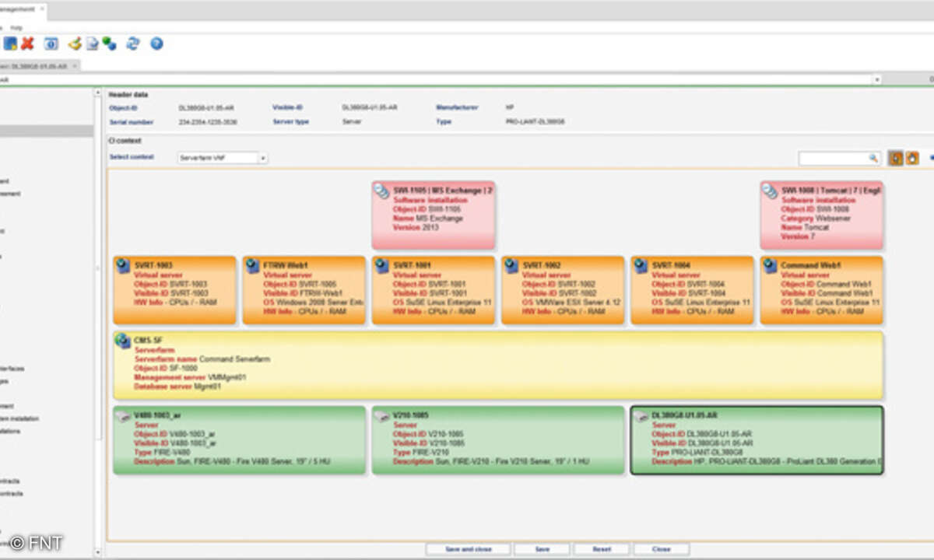This screenshot has height=560, width=934.
Task: Close the management tab at top
Action: (41, 10)
